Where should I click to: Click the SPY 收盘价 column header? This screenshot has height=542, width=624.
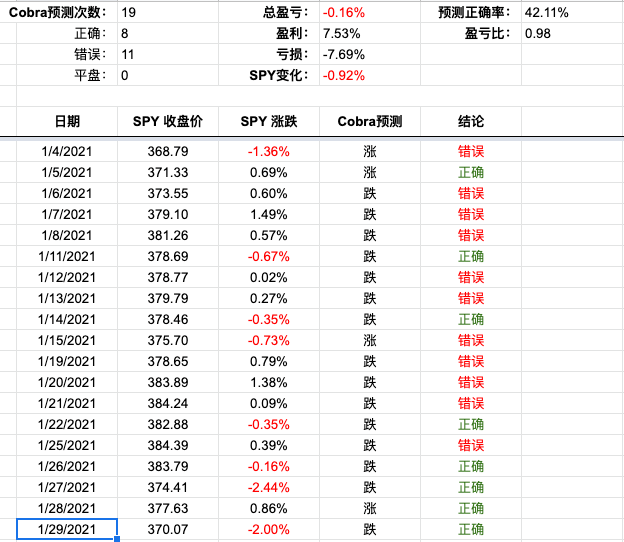pos(168,121)
